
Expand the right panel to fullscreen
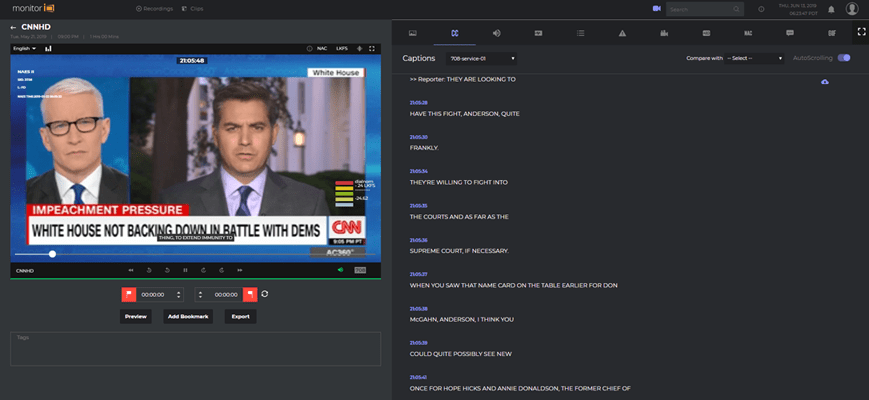[861, 32]
